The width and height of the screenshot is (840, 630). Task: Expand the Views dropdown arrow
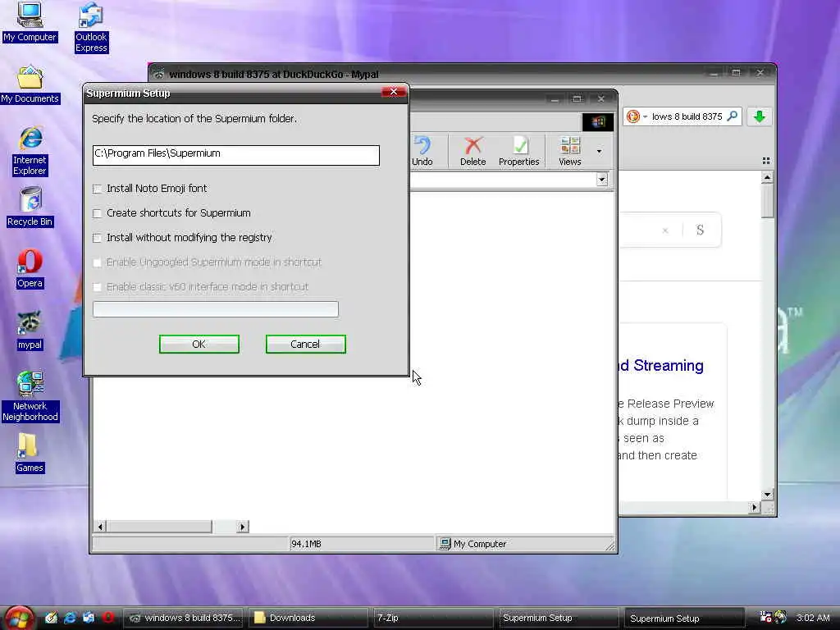tap(599, 152)
